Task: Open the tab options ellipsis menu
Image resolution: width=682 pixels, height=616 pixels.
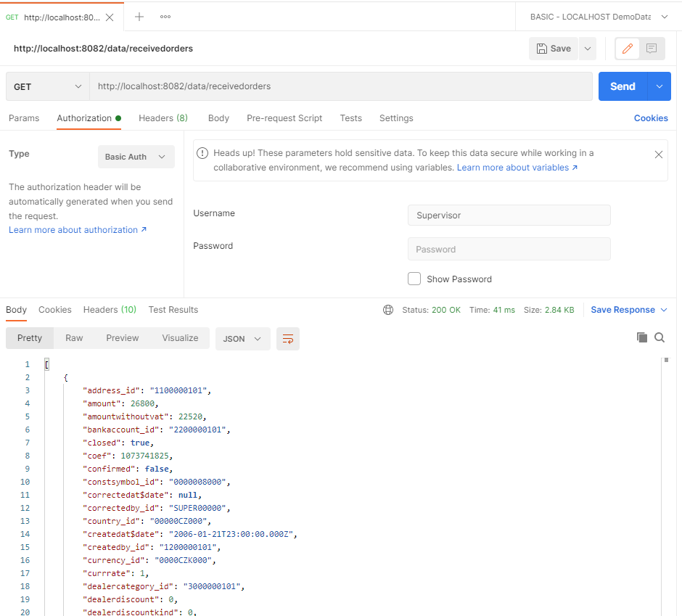Action: point(165,17)
